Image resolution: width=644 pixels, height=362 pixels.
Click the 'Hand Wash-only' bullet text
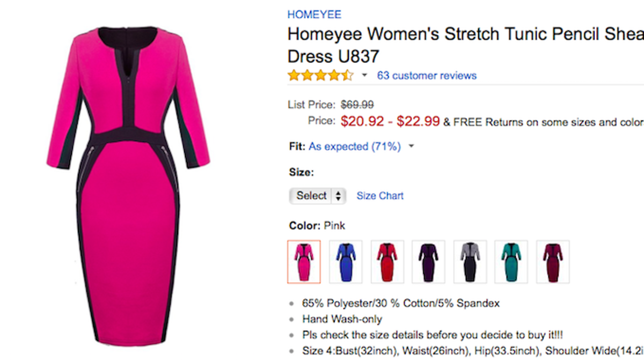tap(342, 319)
